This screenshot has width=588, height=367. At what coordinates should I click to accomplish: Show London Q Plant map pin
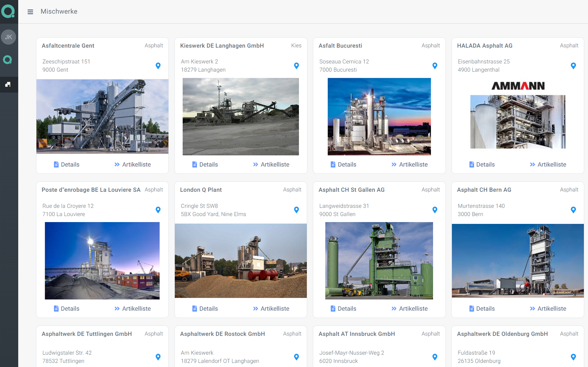point(296,210)
